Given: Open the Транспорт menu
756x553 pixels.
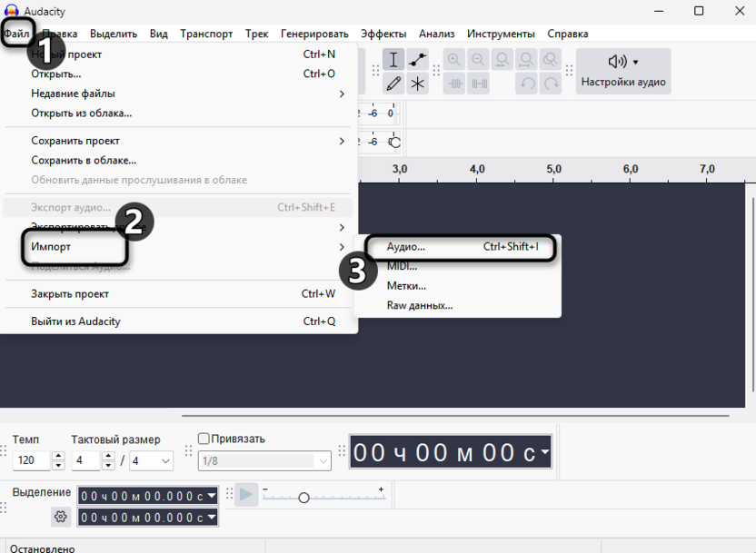Looking at the screenshot, I should pos(206,34).
